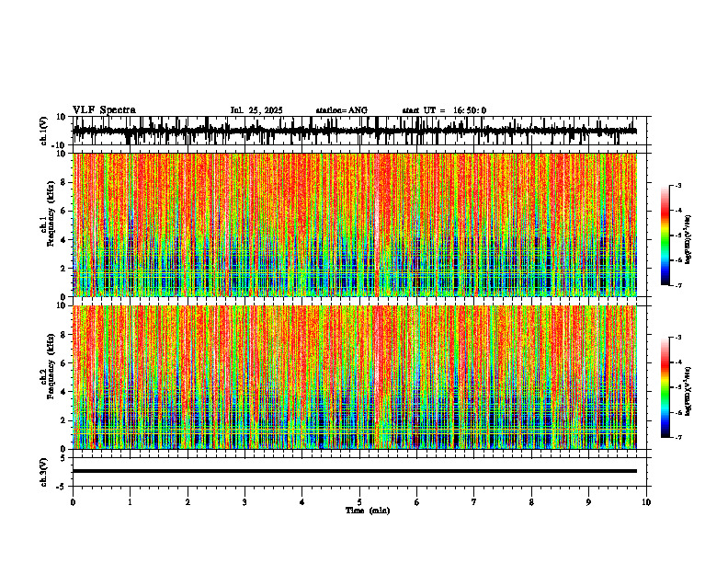The width and height of the screenshot is (728, 563).
Task: Click the "4" kHz tick on ch.2 frequency axis
Action: pos(63,393)
